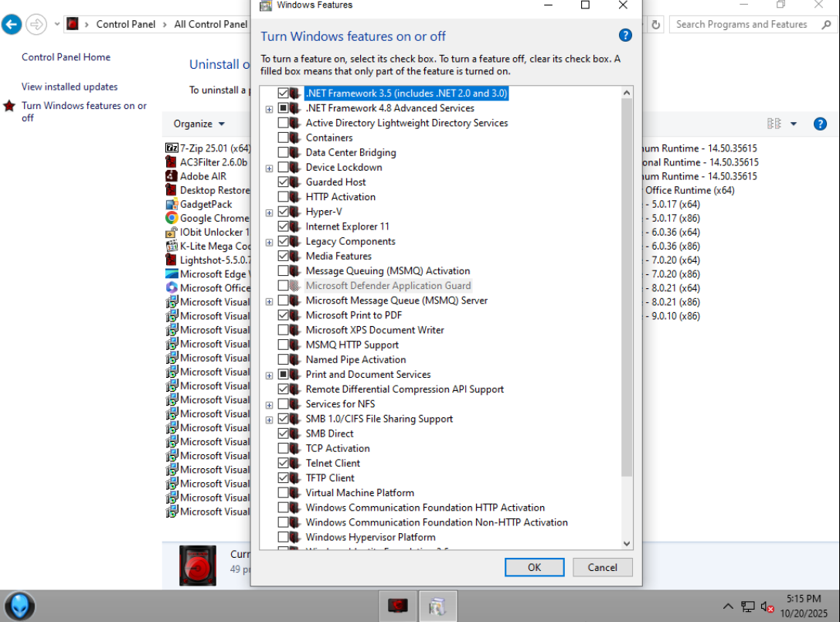Disable the Guarded Host checkbox
Image resolution: width=840 pixels, height=622 pixels.
point(283,182)
